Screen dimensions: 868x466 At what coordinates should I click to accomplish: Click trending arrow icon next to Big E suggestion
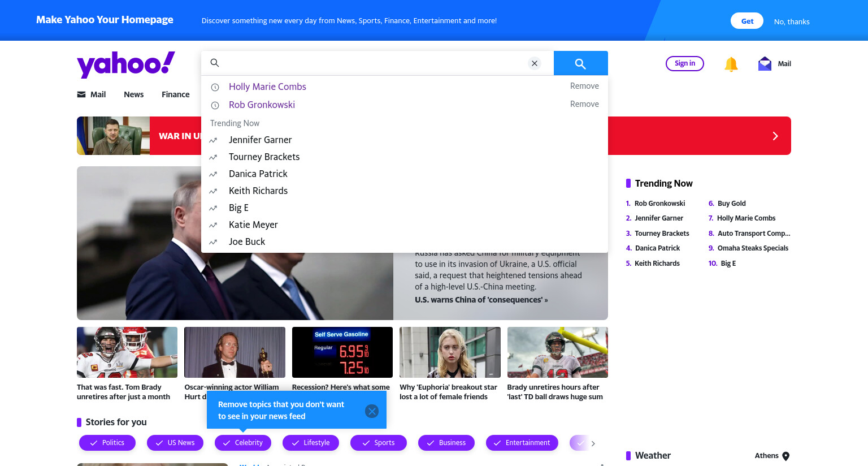(213, 208)
